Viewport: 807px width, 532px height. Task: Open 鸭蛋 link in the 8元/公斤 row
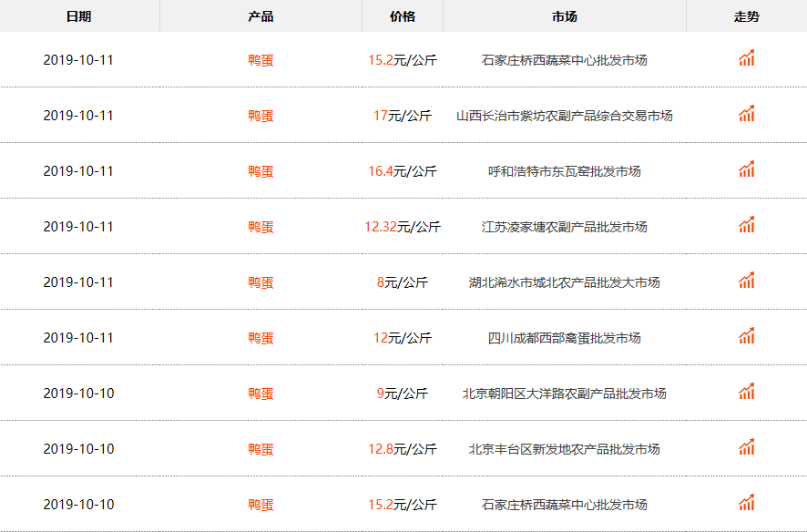click(260, 282)
